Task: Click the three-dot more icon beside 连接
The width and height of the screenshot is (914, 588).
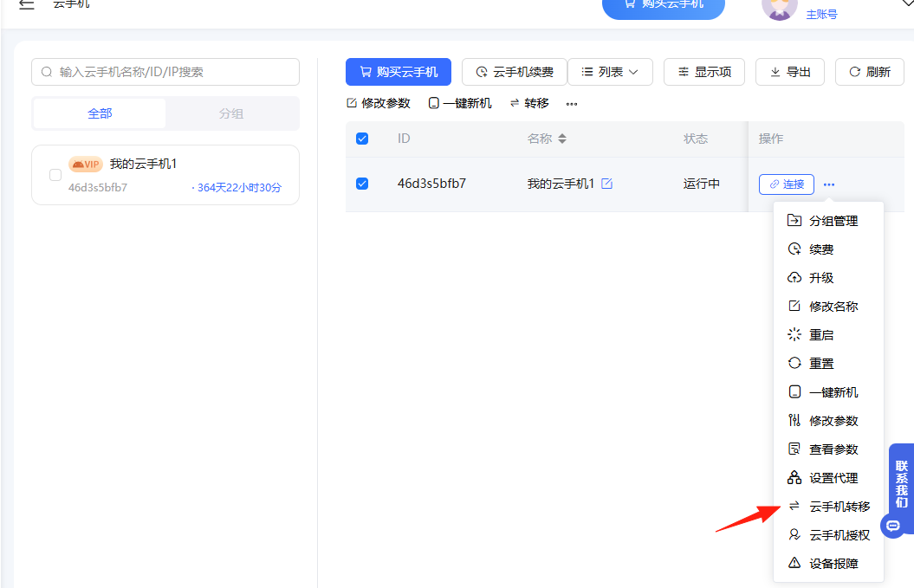Action: (829, 184)
